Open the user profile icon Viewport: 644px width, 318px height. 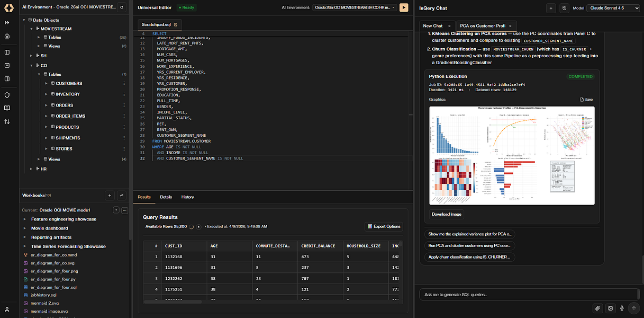[x=7, y=309]
